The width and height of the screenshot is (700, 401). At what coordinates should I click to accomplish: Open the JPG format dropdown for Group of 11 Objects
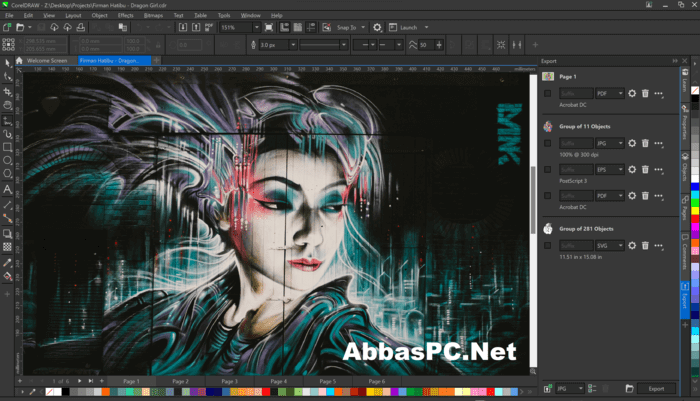click(x=610, y=143)
